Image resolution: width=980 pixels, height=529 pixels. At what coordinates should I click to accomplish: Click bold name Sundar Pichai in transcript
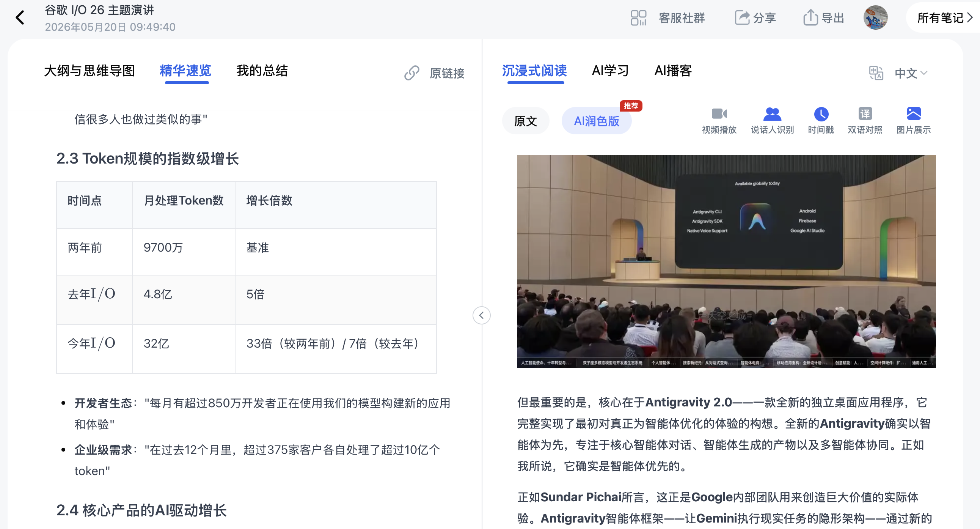coord(581,497)
